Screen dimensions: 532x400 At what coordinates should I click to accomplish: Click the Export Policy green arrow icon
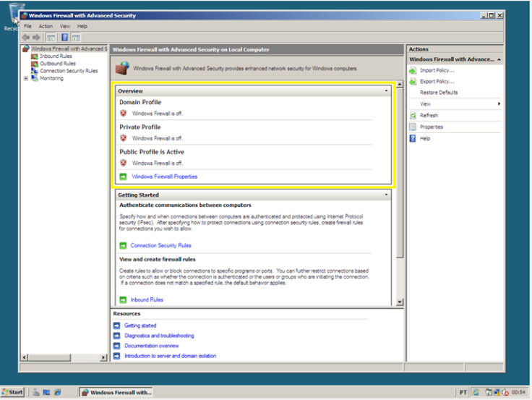pyautogui.click(x=413, y=82)
